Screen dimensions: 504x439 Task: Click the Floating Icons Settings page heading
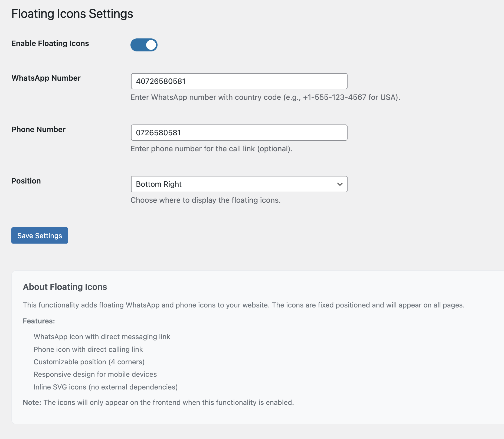[72, 14]
